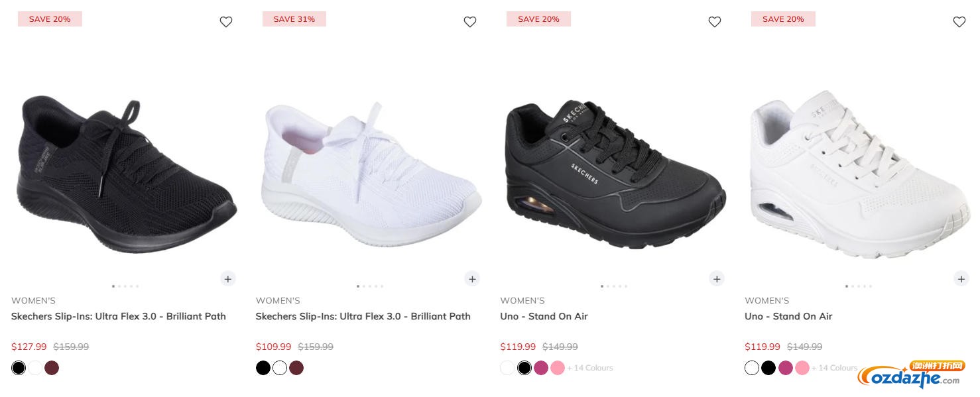Quick add the white Ultra Flex 3.0 shoe
Screen dimensions: 980x397
(x=472, y=278)
